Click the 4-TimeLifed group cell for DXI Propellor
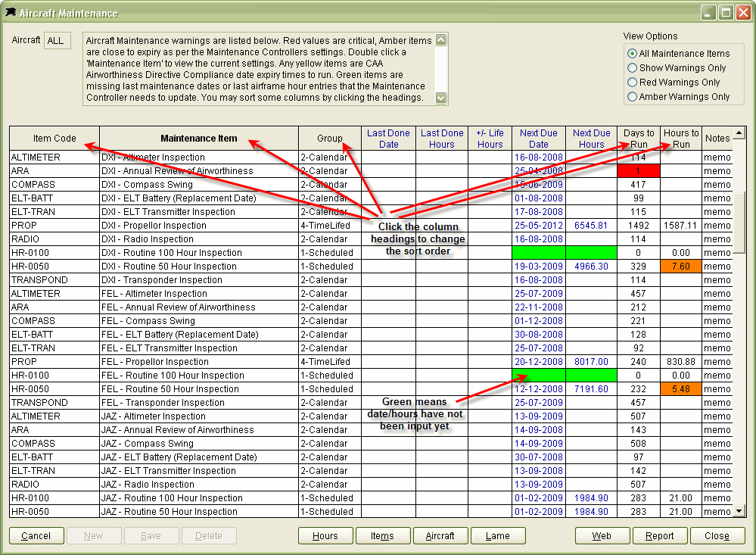The width and height of the screenshot is (756, 555). (330, 226)
